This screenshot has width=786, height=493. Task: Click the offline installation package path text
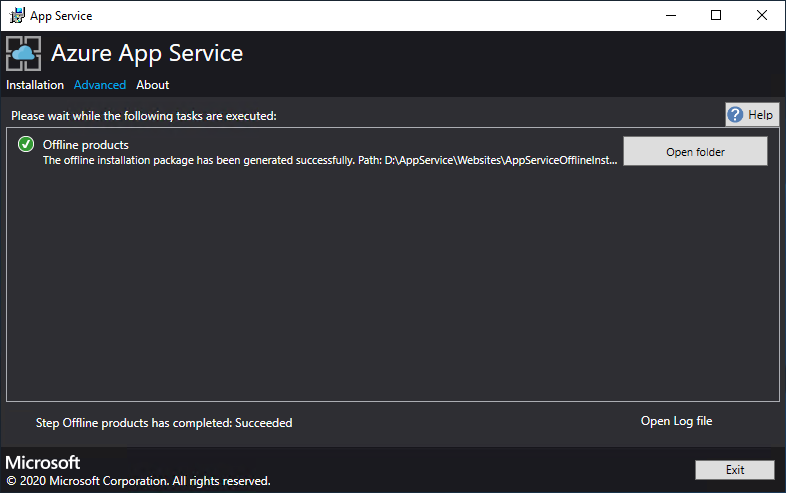click(x=330, y=160)
